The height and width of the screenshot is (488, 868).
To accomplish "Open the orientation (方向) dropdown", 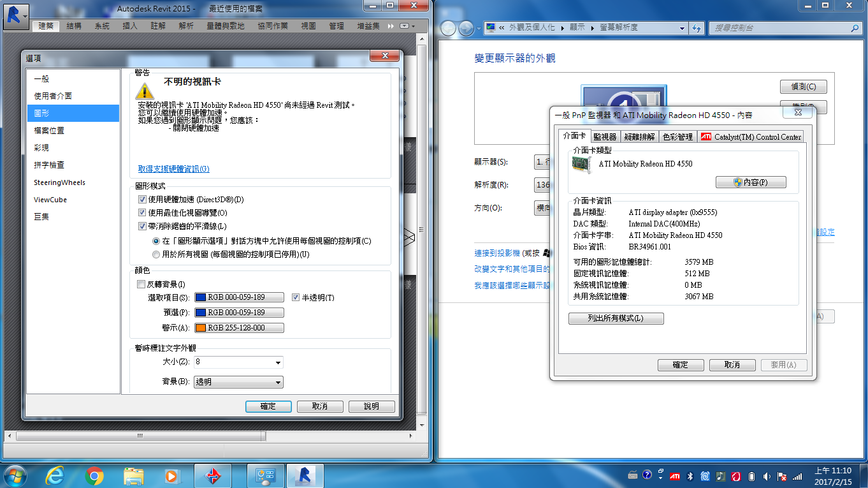I will coord(542,208).
